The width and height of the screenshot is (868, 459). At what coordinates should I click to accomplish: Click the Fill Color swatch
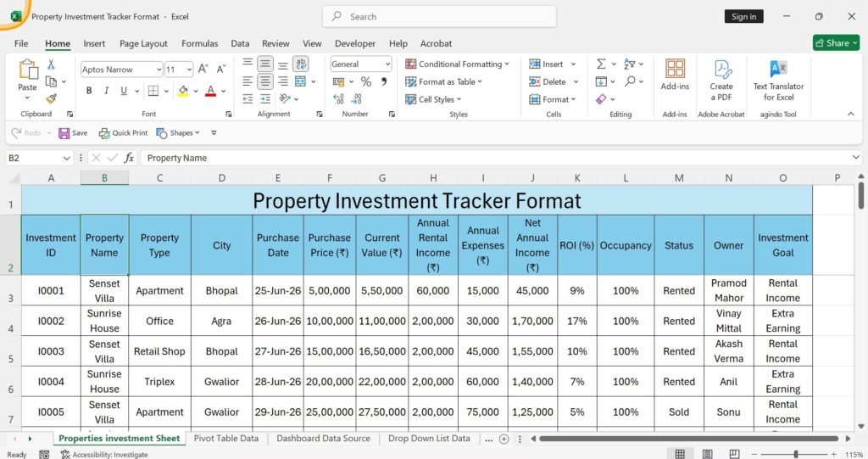(183, 91)
